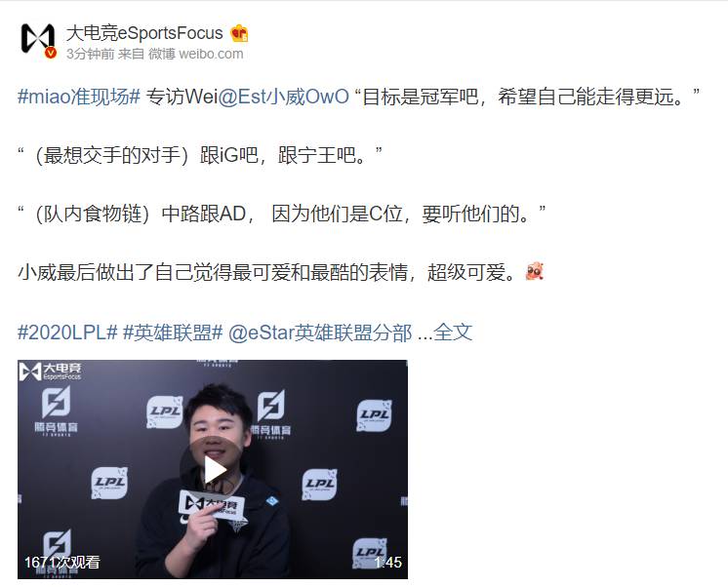Open the @Est小威OwO mention
The image size is (728, 587).
pyautogui.click(x=283, y=97)
